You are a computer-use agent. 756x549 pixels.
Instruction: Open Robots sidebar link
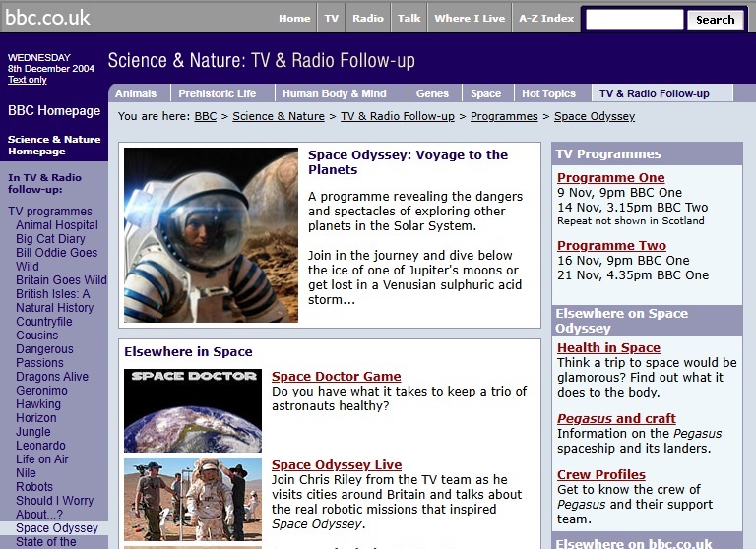coord(34,486)
